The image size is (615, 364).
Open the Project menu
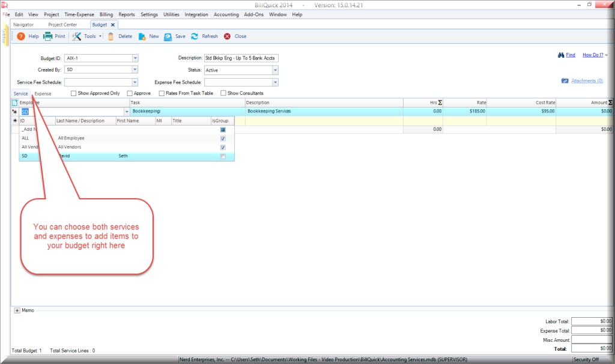(x=52, y=14)
